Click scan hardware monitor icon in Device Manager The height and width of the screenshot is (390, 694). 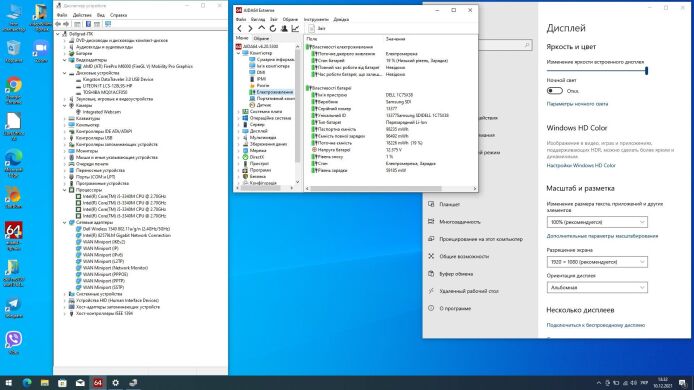(x=108, y=24)
